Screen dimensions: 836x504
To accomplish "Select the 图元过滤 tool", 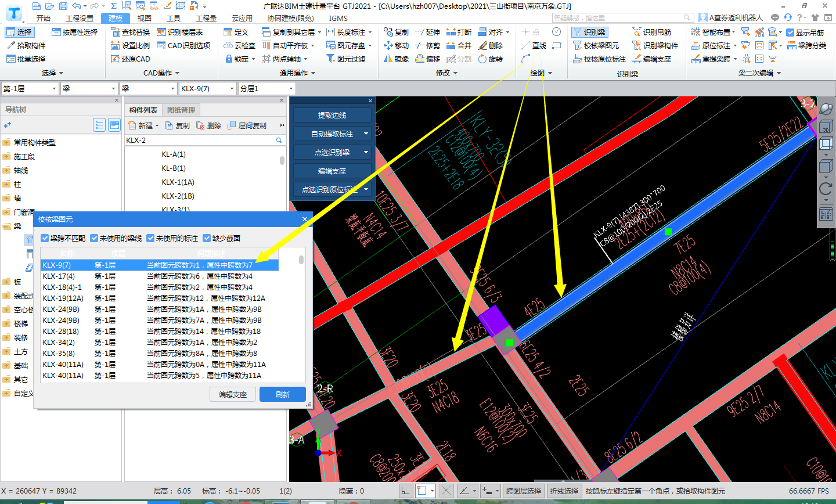I will pyautogui.click(x=346, y=59).
